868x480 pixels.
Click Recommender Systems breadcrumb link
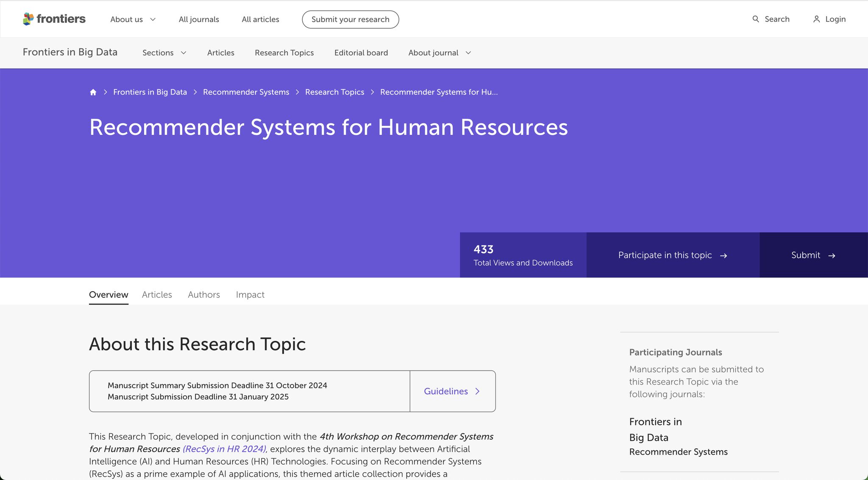pyautogui.click(x=246, y=92)
